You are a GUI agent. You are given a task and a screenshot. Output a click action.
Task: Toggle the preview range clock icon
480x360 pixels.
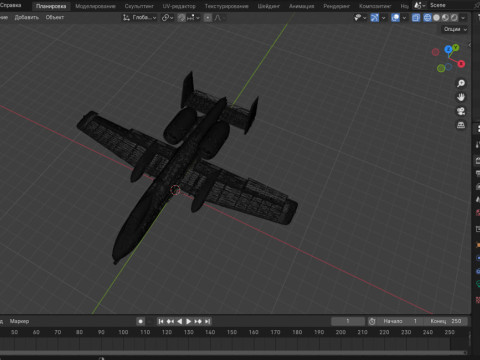[372, 321]
